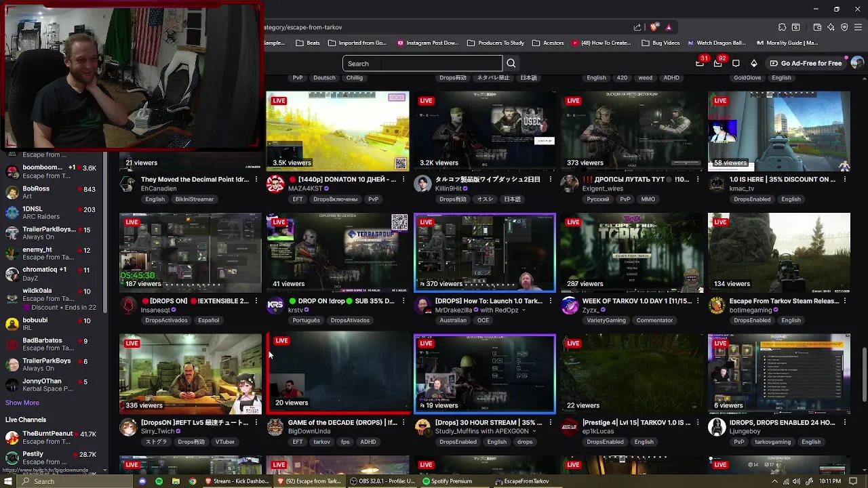Open the user profile avatar menu
Image resolution: width=868 pixels, height=488 pixels.
(857, 63)
